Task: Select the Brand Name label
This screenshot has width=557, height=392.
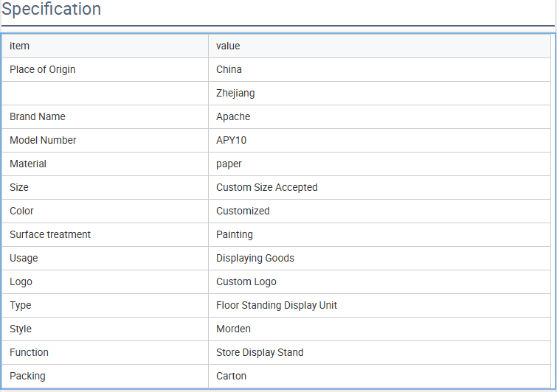Action: click(x=38, y=116)
